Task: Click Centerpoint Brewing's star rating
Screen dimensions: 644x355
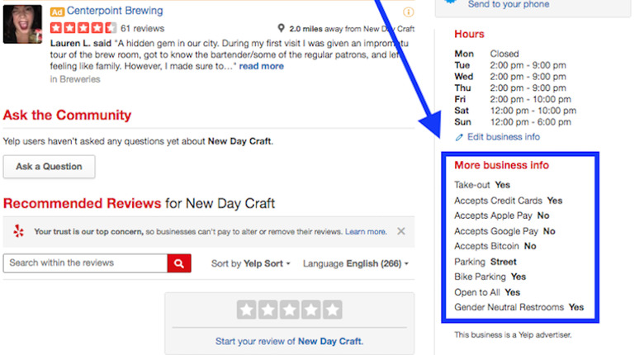Action: coord(83,28)
